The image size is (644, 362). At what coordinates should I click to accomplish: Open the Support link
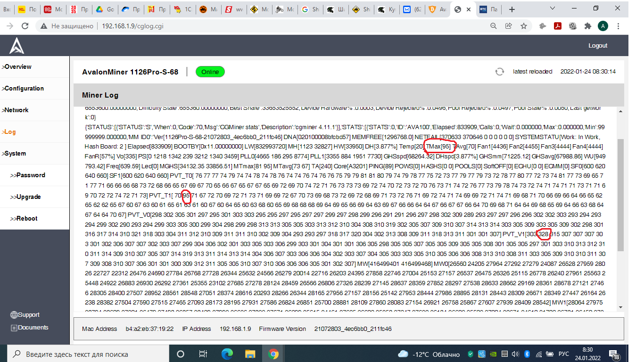pyautogui.click(x=29, y=315)
